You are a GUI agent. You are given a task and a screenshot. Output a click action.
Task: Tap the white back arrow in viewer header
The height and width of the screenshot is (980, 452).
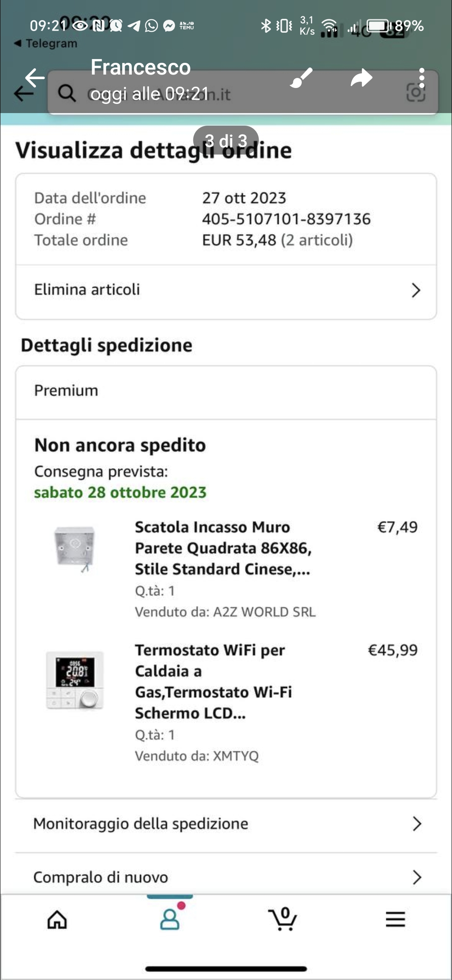coord(34,77)
